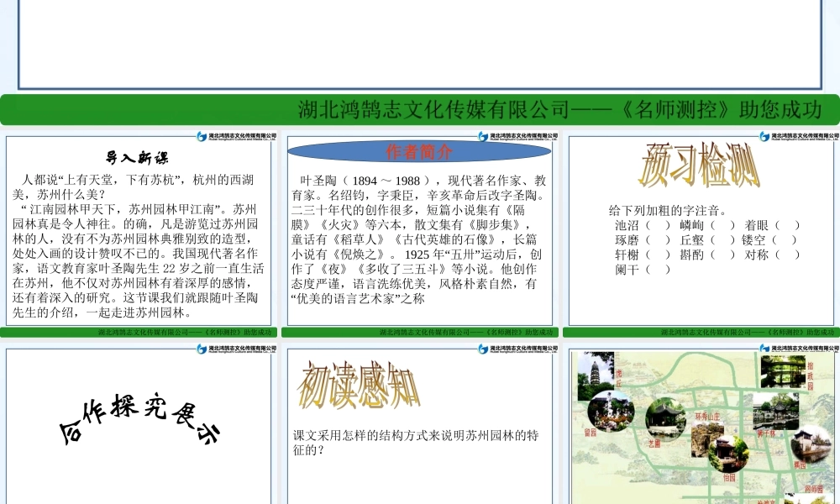Click the company logo on 作者简介 slide

click(x=517, y=137)
